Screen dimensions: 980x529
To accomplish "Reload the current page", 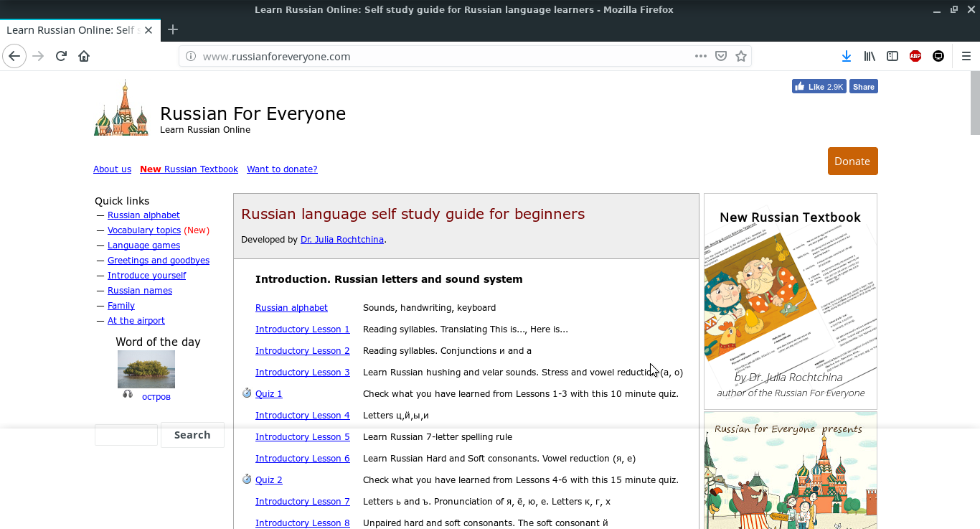I will (61, 56).
